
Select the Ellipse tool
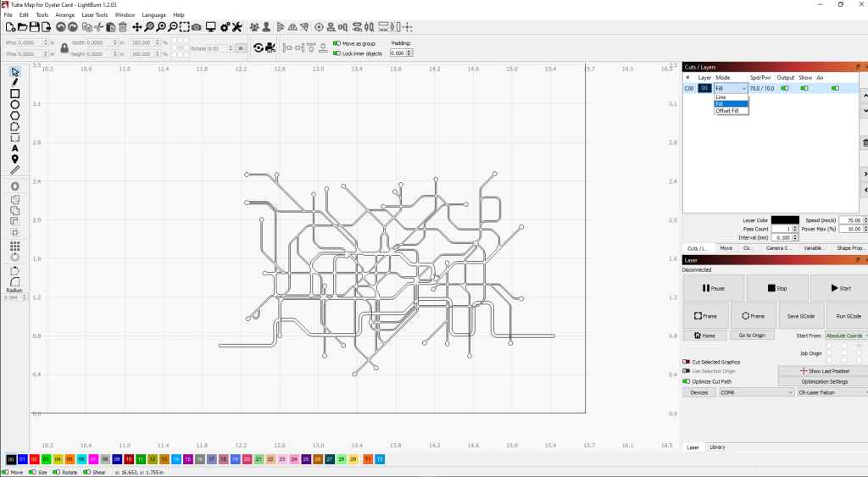pos(15,104)
